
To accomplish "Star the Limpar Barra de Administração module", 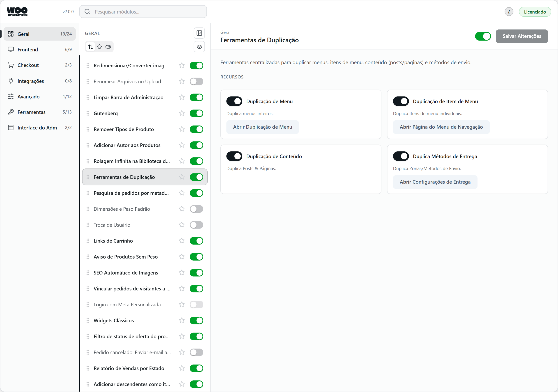I will point(182,97).
